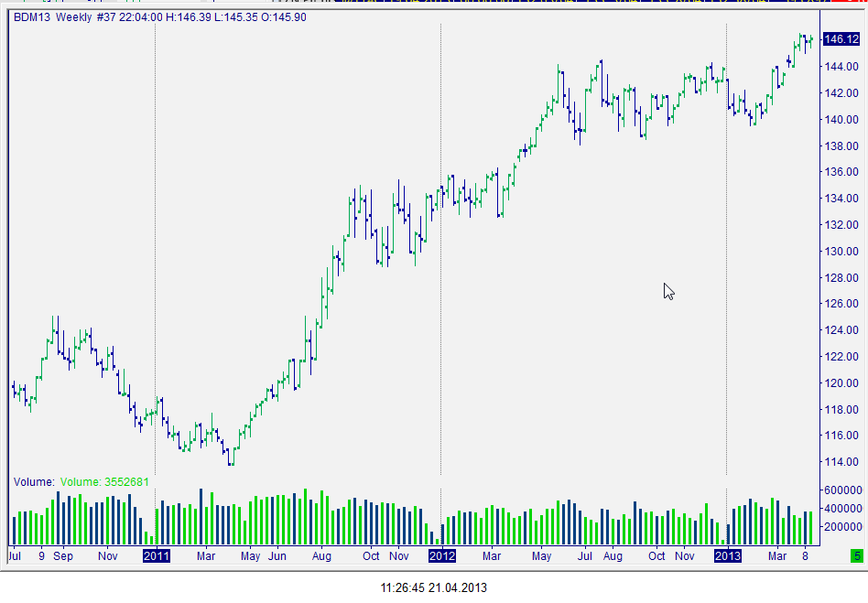
Task: Click the Oct label between Aug and Nov 2011
Action: pyautogui.click(x=371, y=556)
